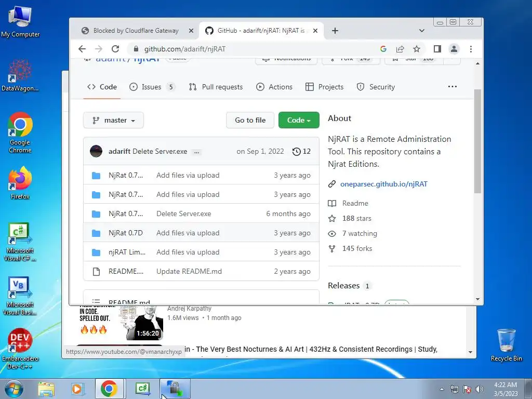This screenshot has height=399, width=532.
Task: Expand commit message ellipsis button
Action: (x=196, y=152)
